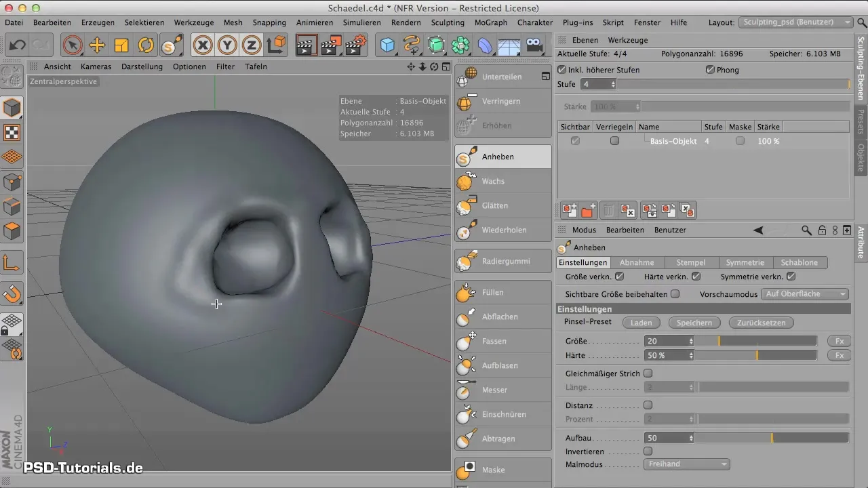Open the Malmodus Freihand dropdown
The image size is (868, 488).
(686, 464)
